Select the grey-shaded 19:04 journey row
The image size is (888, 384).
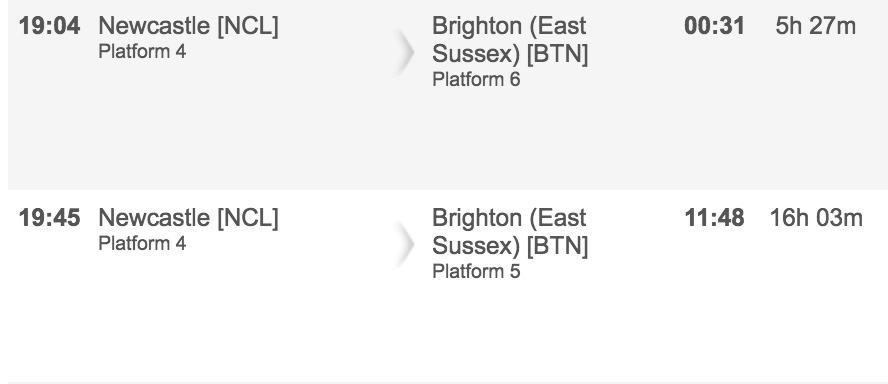pyautogui.click(x=448, y=95)
